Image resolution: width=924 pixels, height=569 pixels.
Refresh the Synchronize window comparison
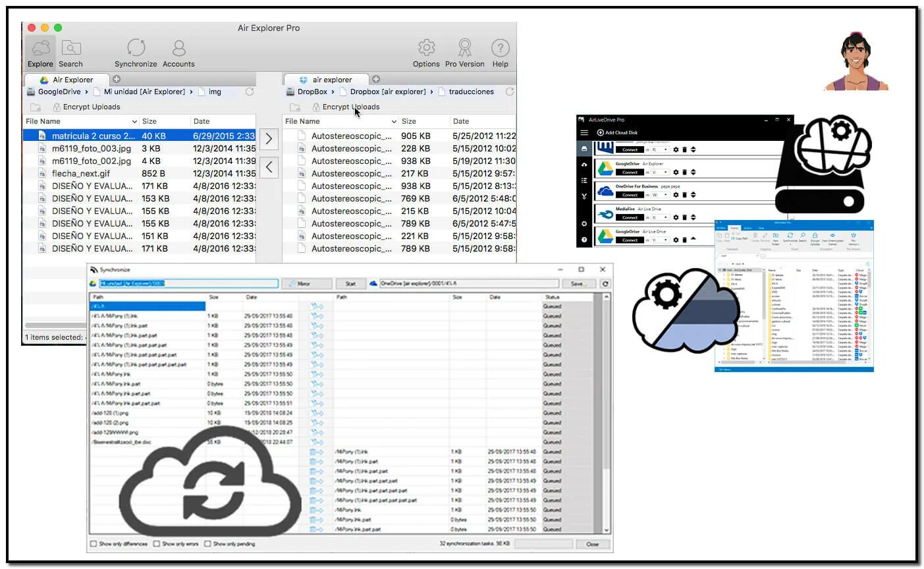pos(605,283)
